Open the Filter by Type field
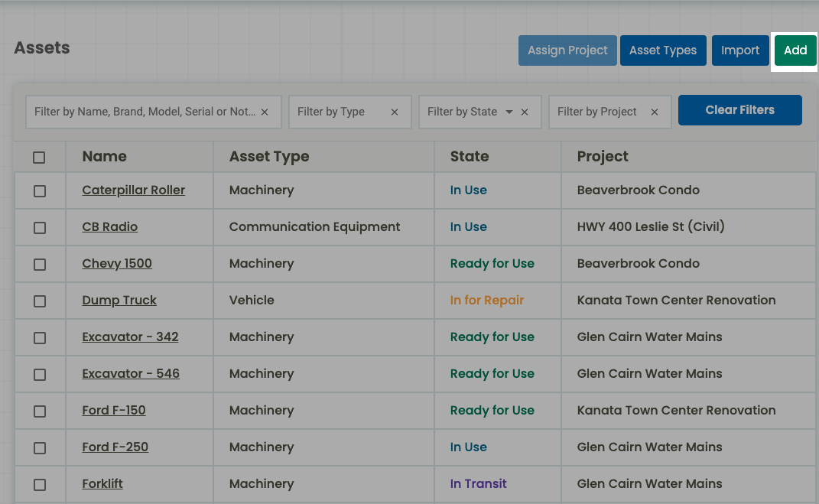 tap(337, 112)
